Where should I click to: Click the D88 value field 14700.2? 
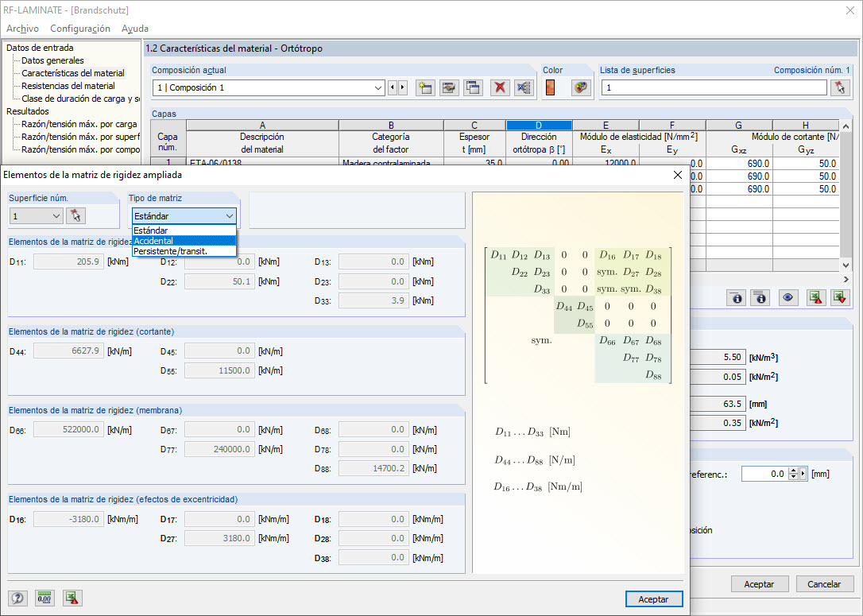(x=373, y=468)
